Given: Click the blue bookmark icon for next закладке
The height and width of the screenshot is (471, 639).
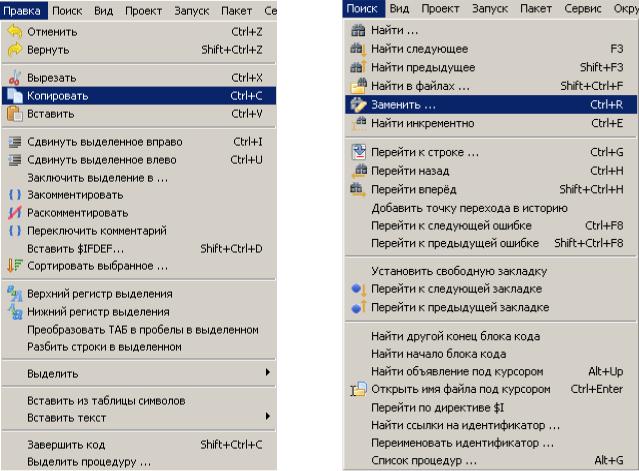Looking at the screenshot, I should (359, 289).
